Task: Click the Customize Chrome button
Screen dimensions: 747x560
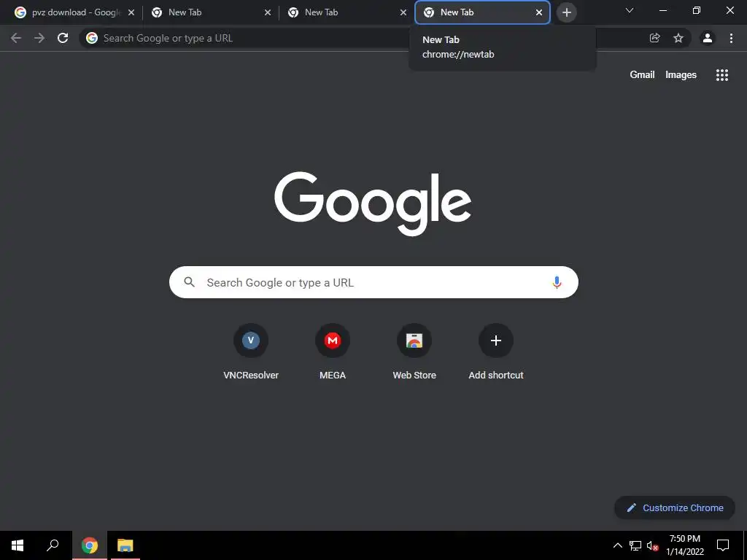Action: coord(675,507)
